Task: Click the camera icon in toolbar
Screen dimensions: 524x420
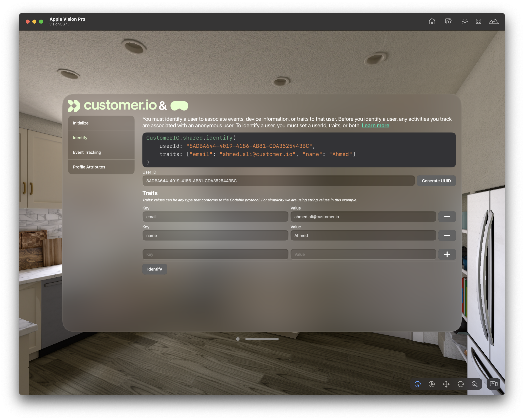Action: click(x=449, y=21)
